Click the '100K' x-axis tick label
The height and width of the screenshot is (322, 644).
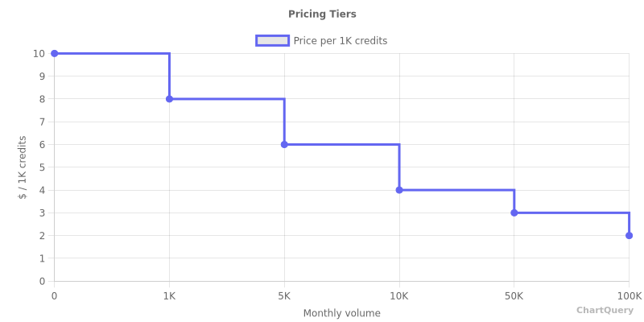point(629,295)
